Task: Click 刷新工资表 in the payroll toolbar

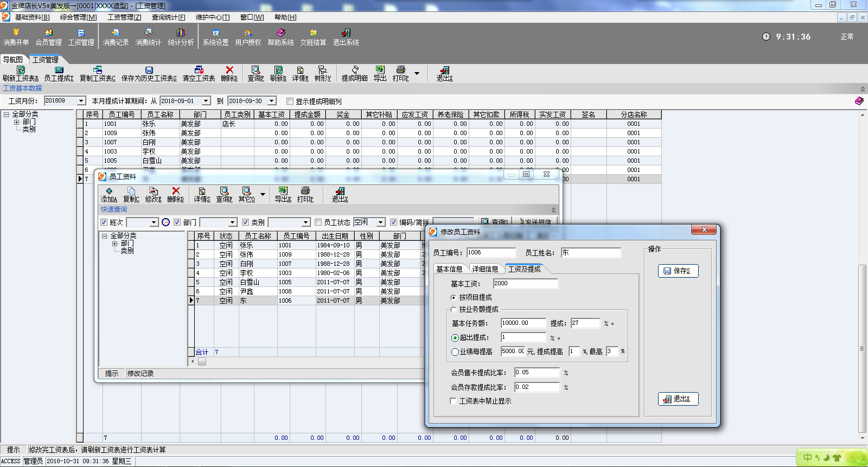Action: [x=21, y=74]
